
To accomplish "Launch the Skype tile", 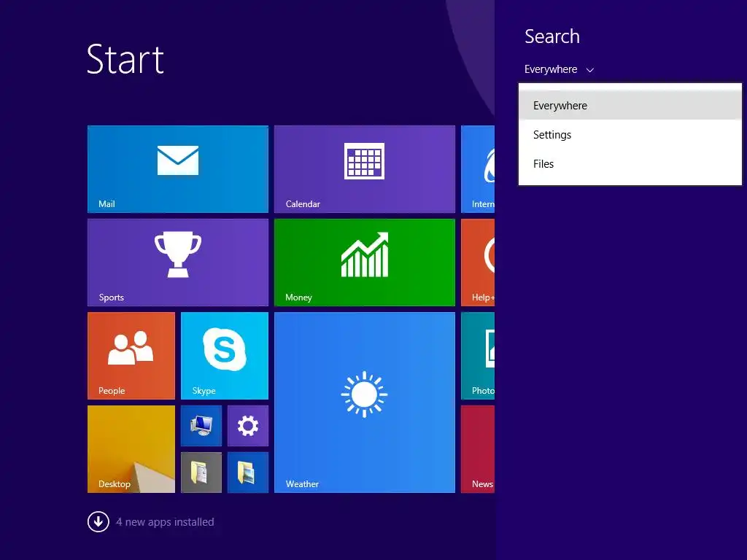I will pyautogui.click(x=225, y=356).
